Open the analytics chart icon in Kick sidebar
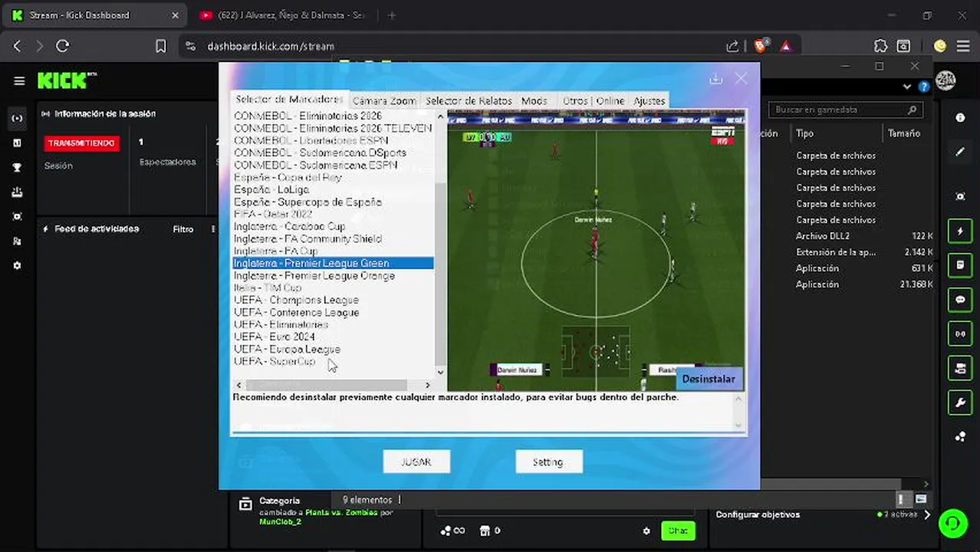The image size is (980, 552). coord(17,143)
